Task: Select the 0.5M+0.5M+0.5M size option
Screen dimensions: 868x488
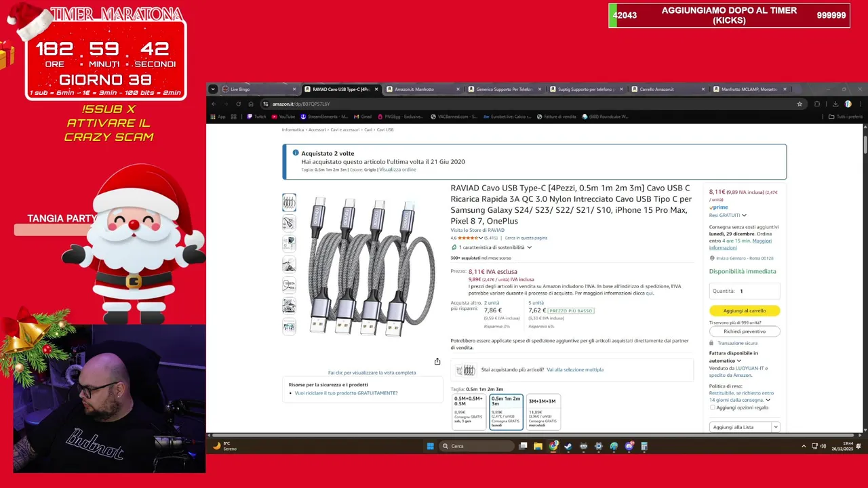Action: click(x=469, y=411)
